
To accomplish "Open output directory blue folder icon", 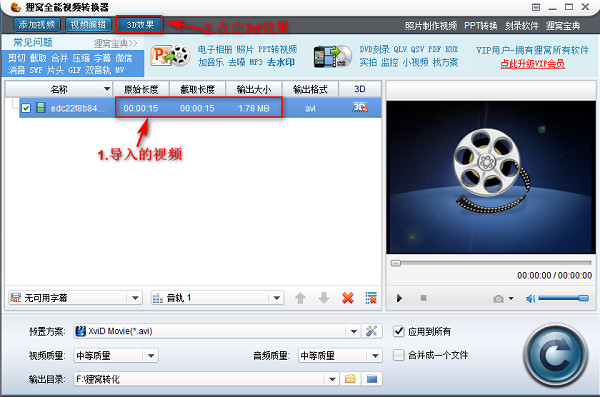I will pos(372,379).
